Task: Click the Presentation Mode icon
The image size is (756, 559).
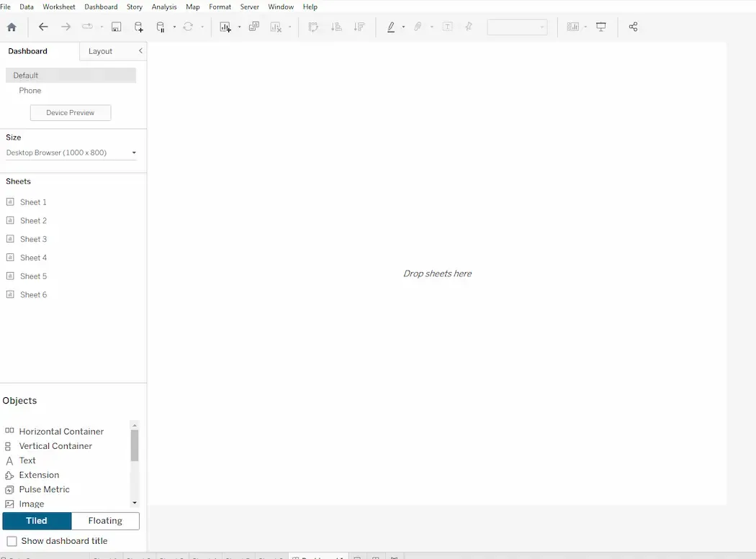Action: (x=600, y=27)
